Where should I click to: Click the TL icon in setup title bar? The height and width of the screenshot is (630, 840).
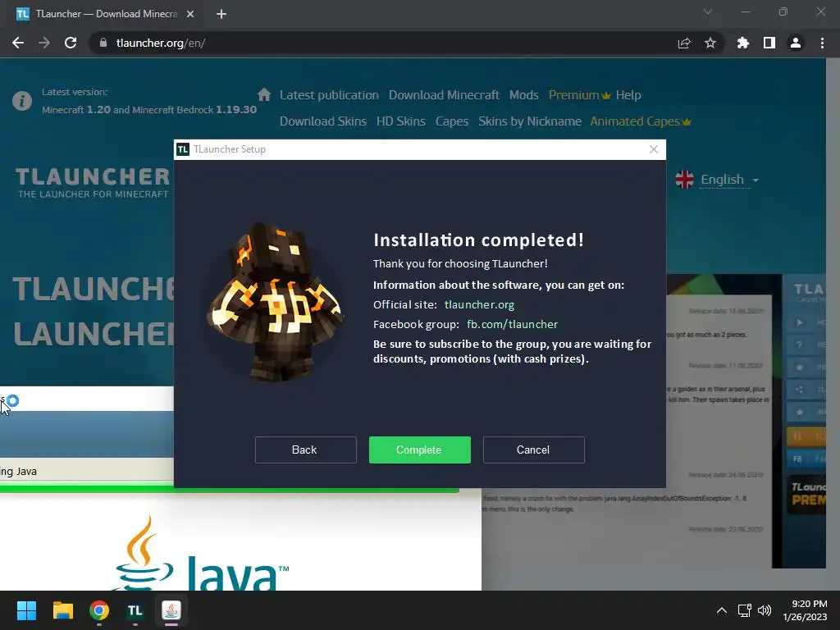[x=183, y=149]
